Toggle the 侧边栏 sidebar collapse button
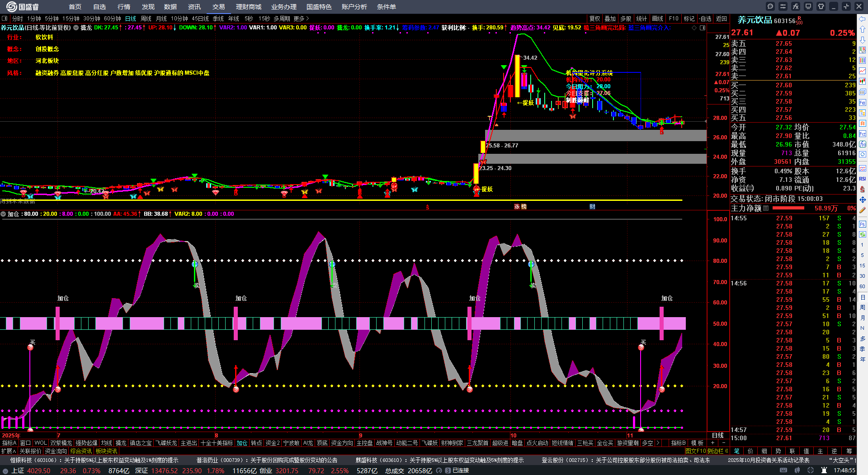 pos(718,451)
